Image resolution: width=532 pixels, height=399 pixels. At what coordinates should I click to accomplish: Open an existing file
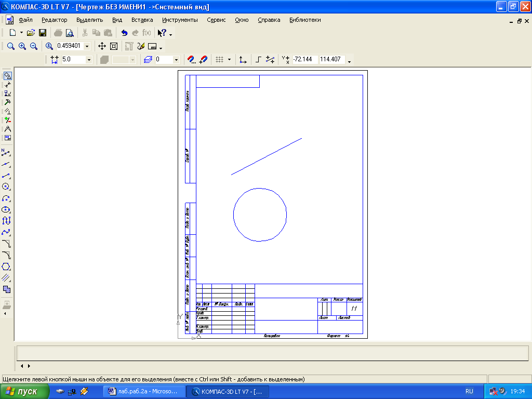click(31, 33)
